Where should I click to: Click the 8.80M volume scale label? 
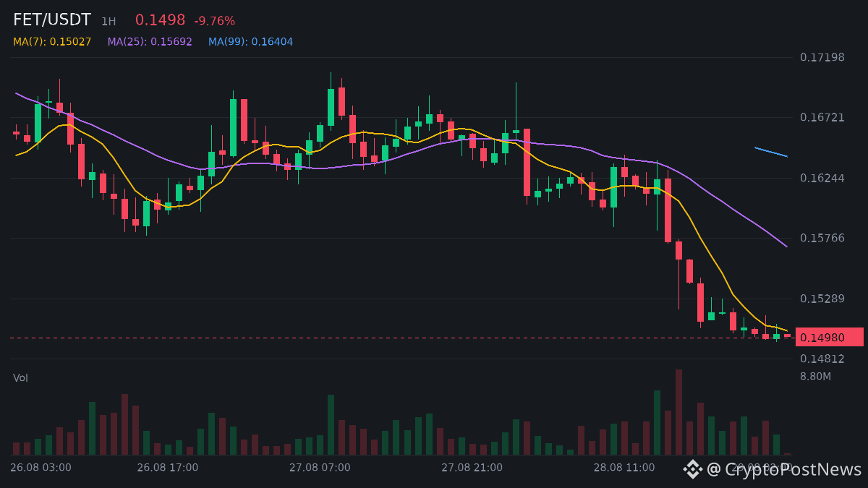815,376
